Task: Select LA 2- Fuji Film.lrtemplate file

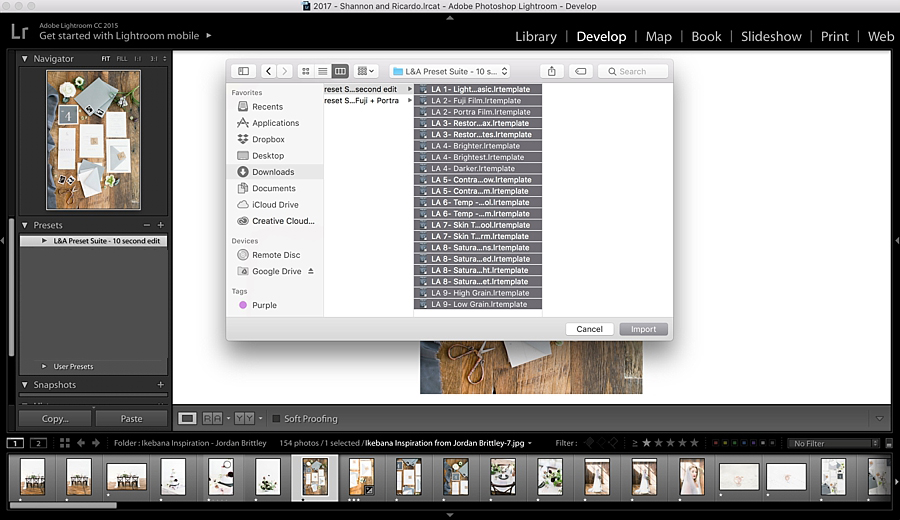Action: tap(478, 100)
